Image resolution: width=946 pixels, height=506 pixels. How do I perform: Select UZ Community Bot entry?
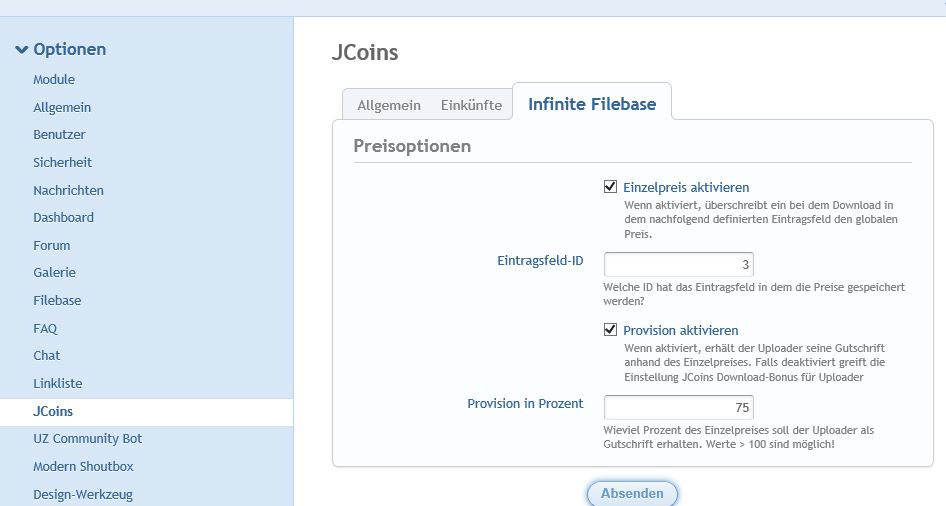[x=88, y=439]
